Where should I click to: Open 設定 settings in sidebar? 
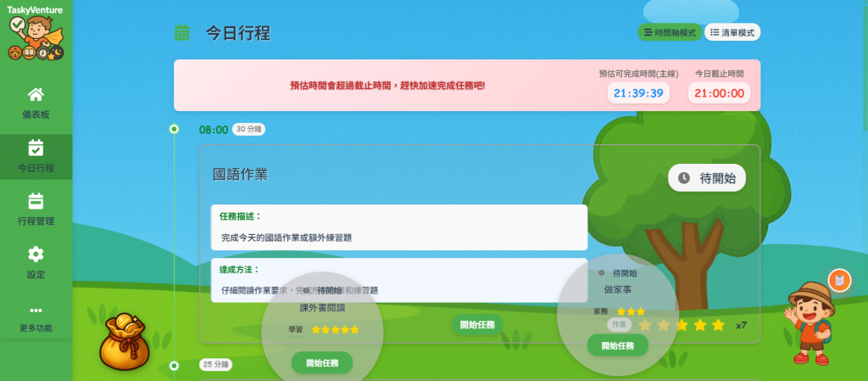(36, 263)
